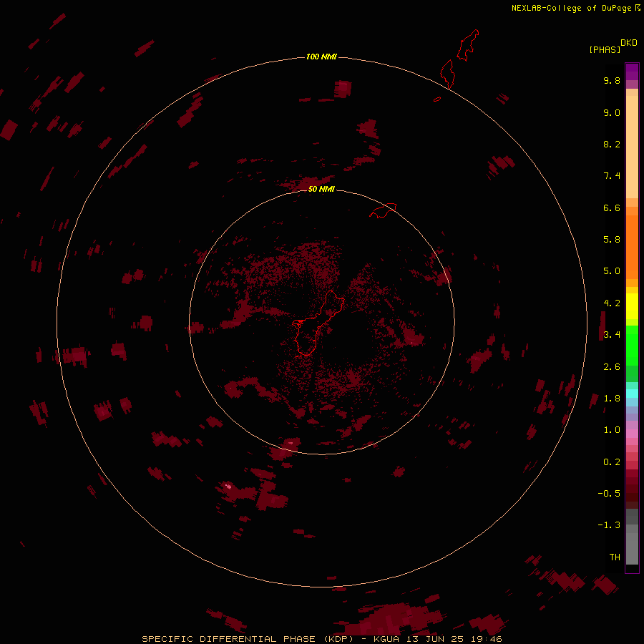Click the 50 NMI range ring label

pyautogui.click(x=321, y=189)
